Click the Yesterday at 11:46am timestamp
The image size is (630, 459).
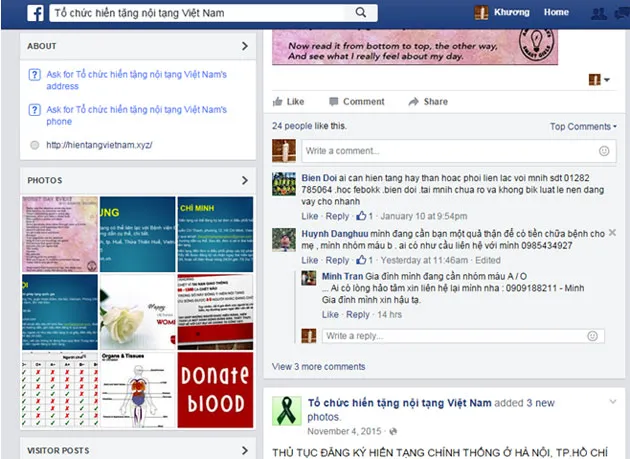click(424, 260)
